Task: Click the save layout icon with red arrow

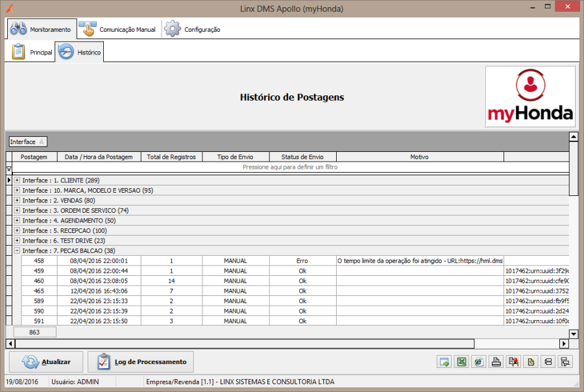Action: (513, 361)
